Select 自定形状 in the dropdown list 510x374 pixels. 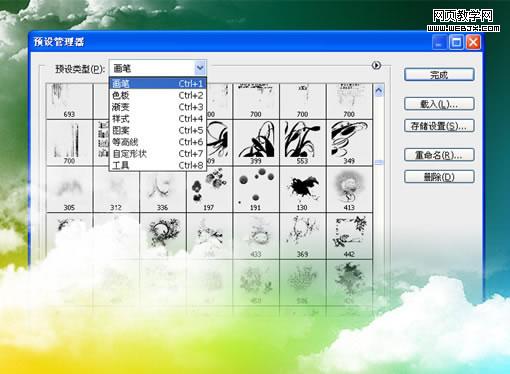pyautogui.click(x=158, y=154)
